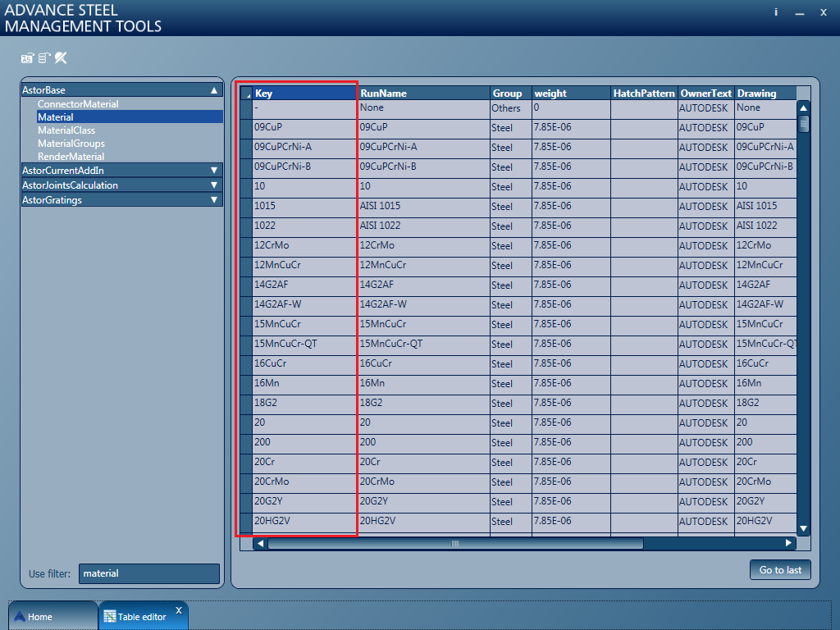Click the horizontal scrollbar right arrow

[788, 543]
